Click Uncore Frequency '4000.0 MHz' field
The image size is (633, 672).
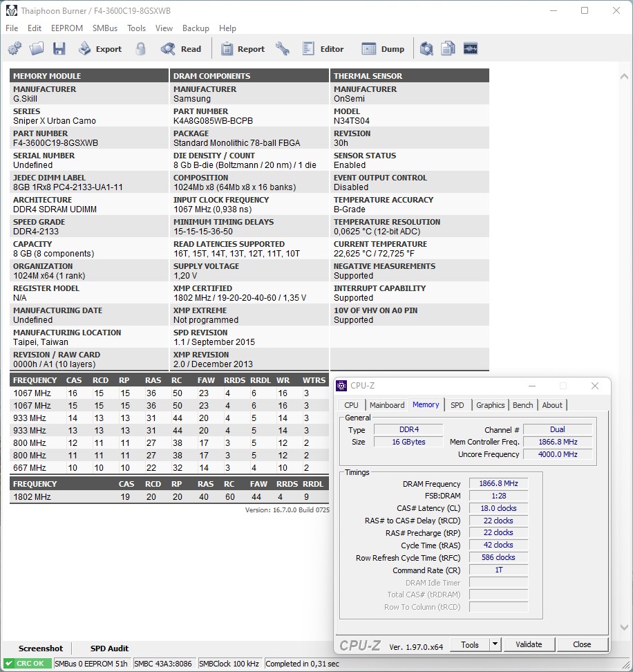558,454
